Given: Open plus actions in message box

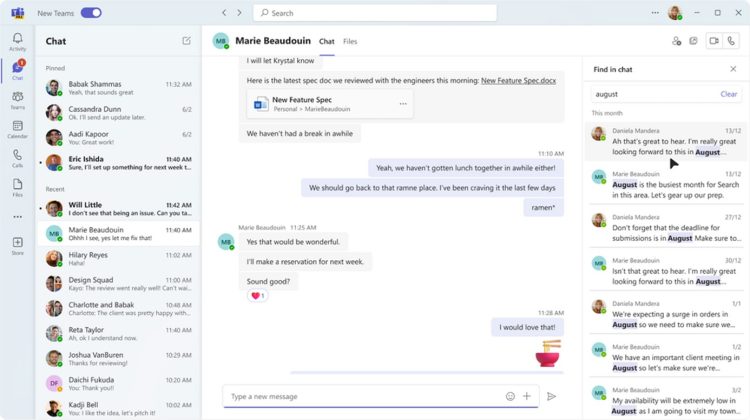Looking at the screenshot, I should tap(527, 396).
